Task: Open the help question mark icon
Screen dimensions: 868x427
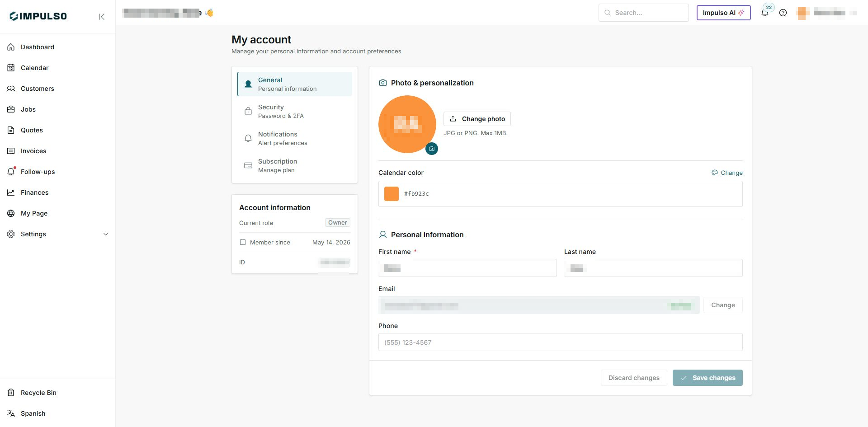Action: click(783, 13)
